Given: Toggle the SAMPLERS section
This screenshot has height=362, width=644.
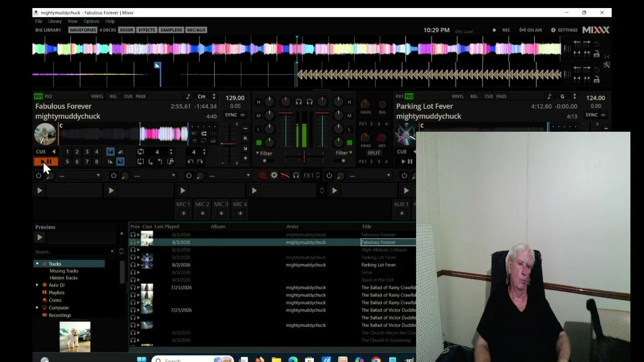Looking at the screenshot, I should tap(171, 30).
